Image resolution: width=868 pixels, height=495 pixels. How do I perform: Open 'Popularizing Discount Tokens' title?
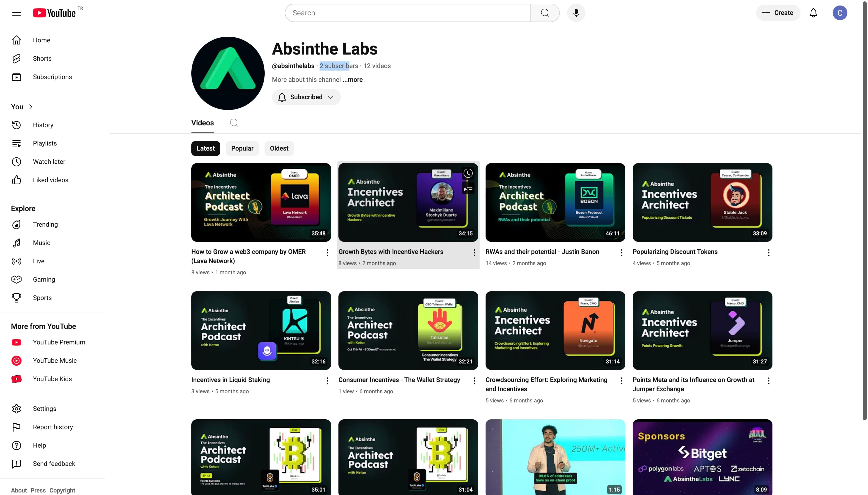click(675, 252)
